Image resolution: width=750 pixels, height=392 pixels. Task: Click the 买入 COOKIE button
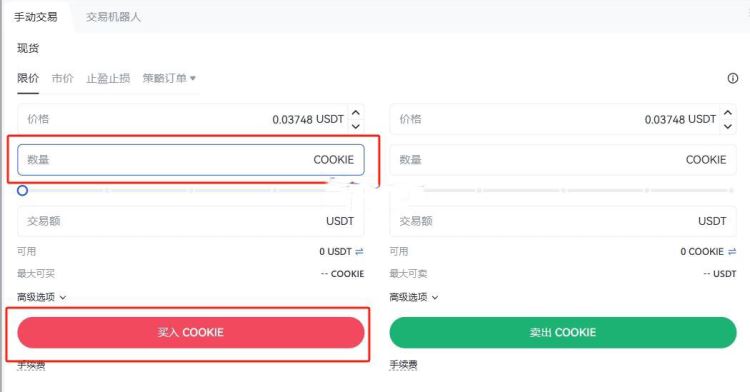tap(191, 332)
